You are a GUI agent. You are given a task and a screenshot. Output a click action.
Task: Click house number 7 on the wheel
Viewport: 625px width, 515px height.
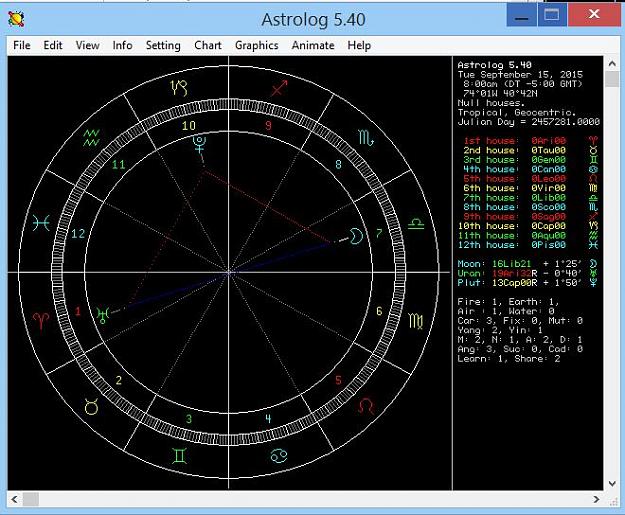[379, 233]
